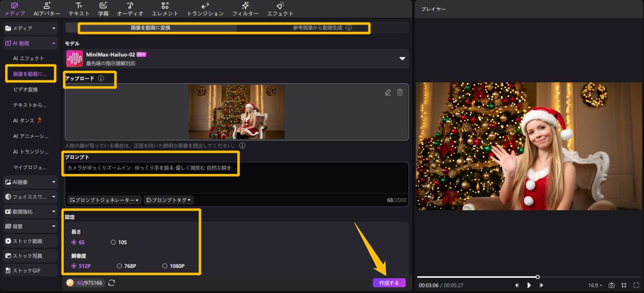Open the フィルター tab

(x=245, y=9)
